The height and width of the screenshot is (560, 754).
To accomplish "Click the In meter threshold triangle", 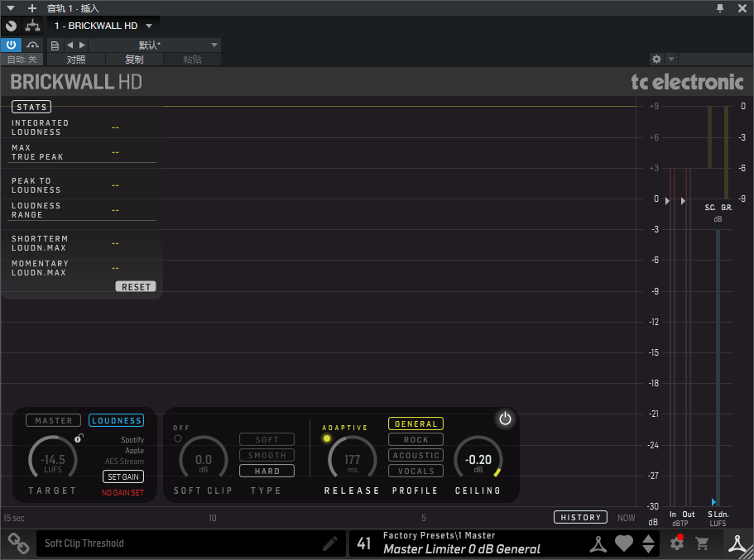I will pyautogui.click(x=667, y=201).
